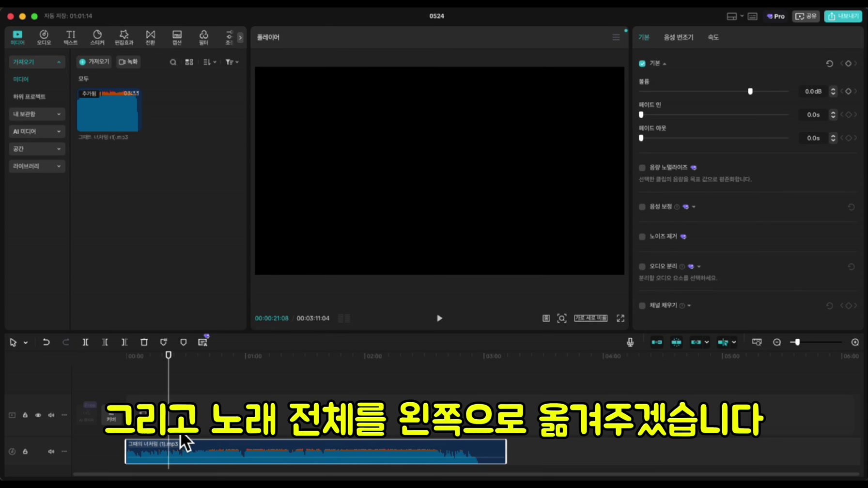Screen dimensions: 868x488
Task: Enable 음량 노멀라이즈 checkbox
Action: pyautogui.click(x=642, y=168)
